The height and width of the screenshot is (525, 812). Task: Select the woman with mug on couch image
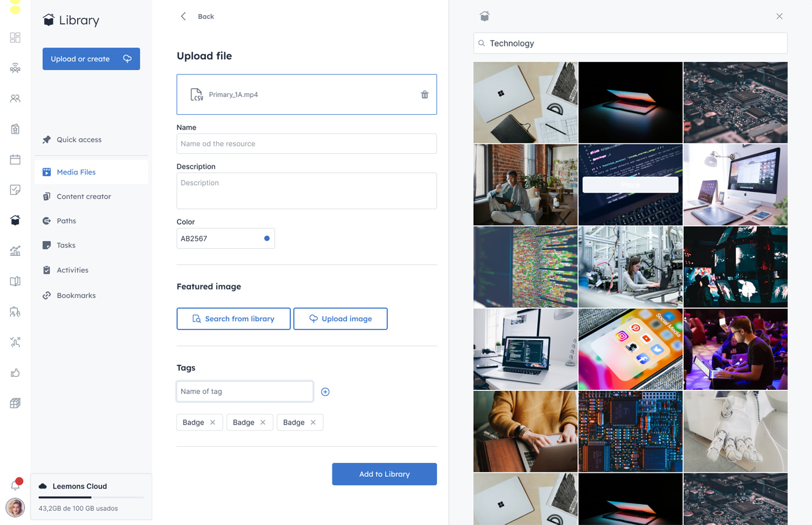coord(525,184)
